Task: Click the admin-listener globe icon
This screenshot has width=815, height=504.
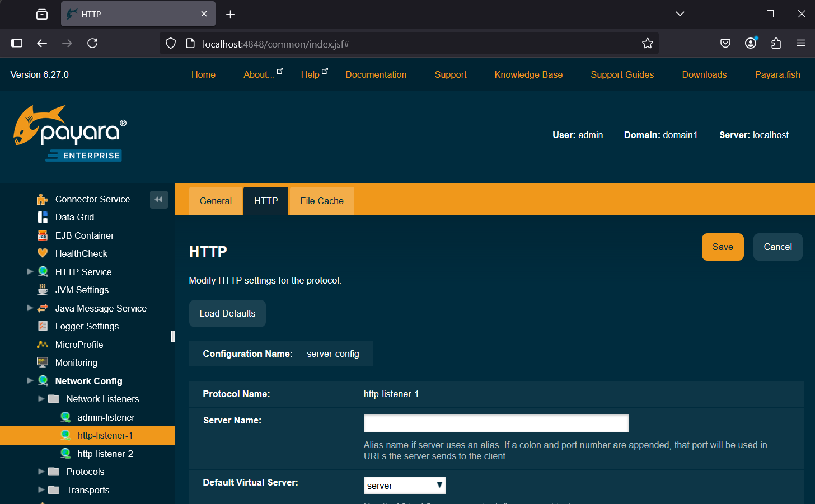Action: coord(65,417)
